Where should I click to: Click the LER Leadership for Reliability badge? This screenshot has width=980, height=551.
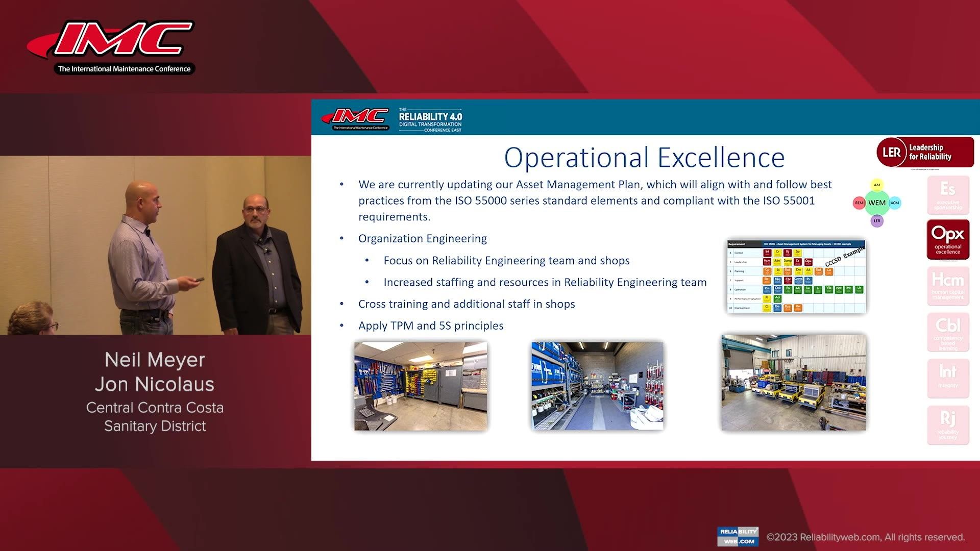(924, 152)
